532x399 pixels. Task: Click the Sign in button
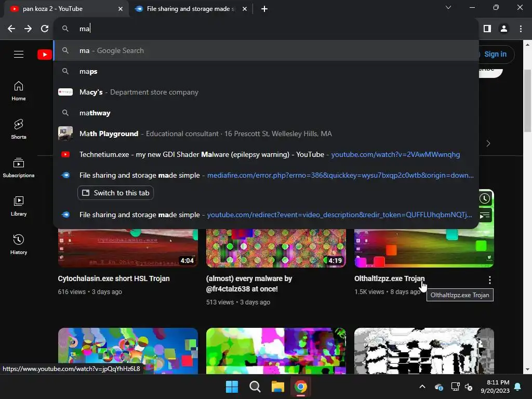495,54
